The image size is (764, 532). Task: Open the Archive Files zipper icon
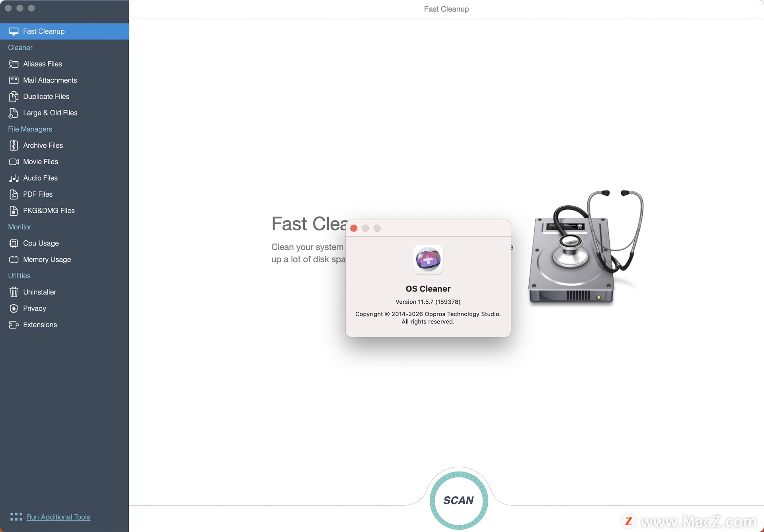pos(14,146)
